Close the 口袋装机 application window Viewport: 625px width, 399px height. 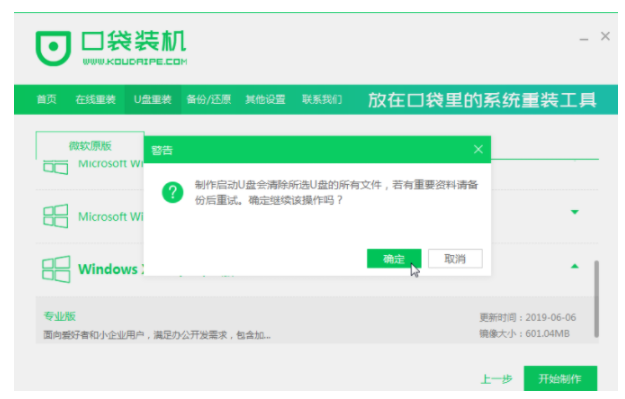pos(605,36)
